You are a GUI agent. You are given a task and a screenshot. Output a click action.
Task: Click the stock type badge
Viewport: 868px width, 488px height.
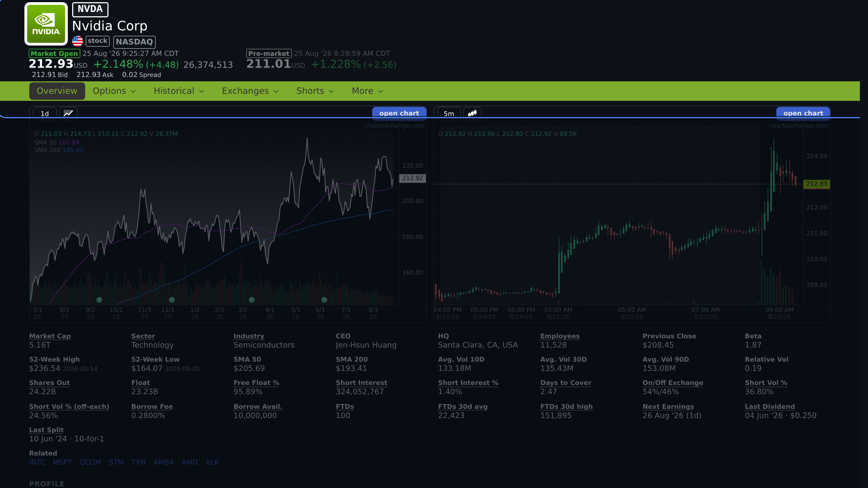tap(98, 41)
